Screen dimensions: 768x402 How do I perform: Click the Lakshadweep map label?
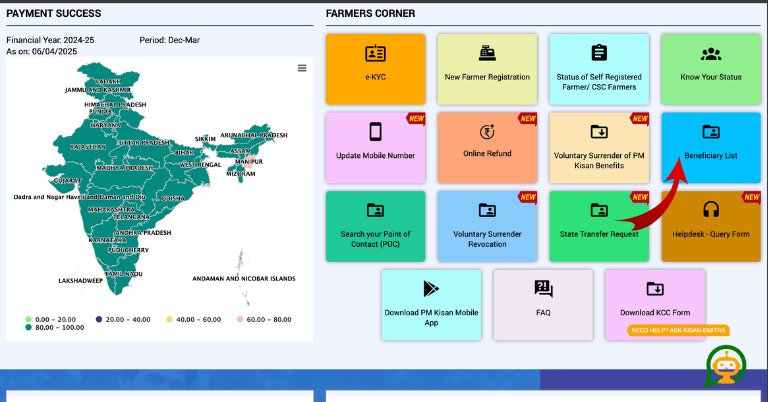click(81, 281)
